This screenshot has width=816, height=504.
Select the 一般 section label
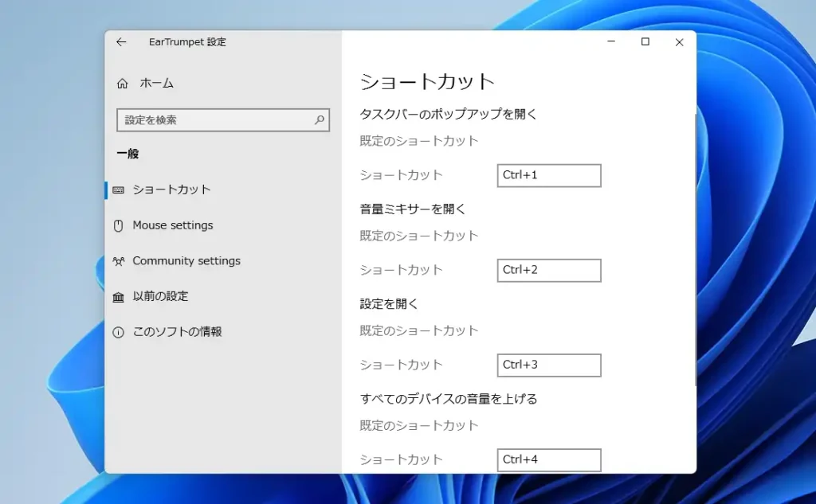click(127, 154)
